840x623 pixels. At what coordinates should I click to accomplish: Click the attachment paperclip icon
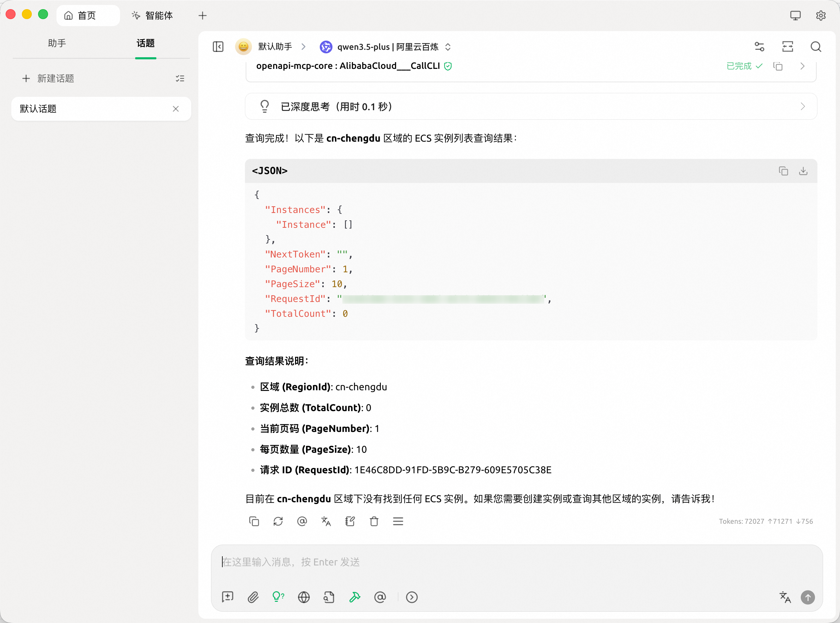click(253, 597)
